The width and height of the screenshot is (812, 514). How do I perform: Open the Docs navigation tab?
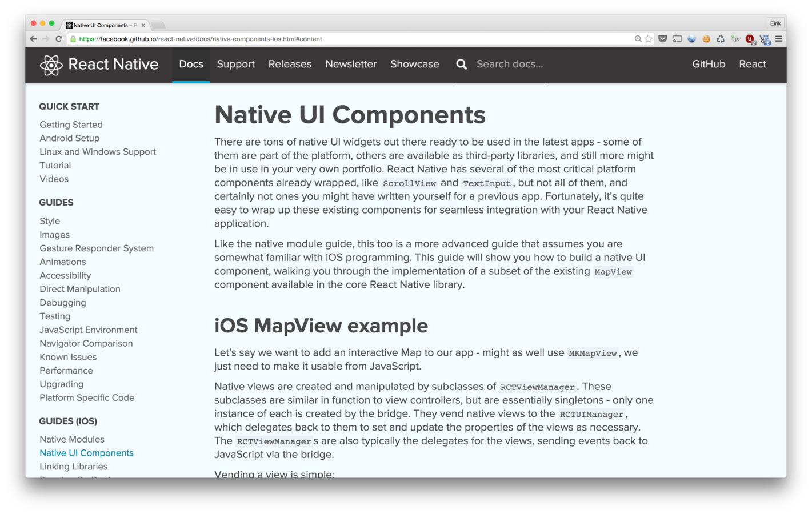191,65
